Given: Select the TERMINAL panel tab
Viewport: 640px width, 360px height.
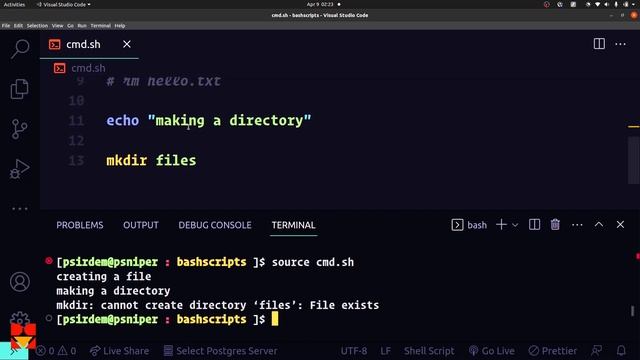Looking at the screenshot, I should click(x=293, y=225).
